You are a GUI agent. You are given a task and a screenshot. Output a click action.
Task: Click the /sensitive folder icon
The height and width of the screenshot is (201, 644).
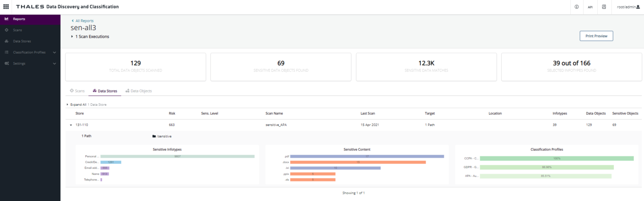(x=154, y=136)
